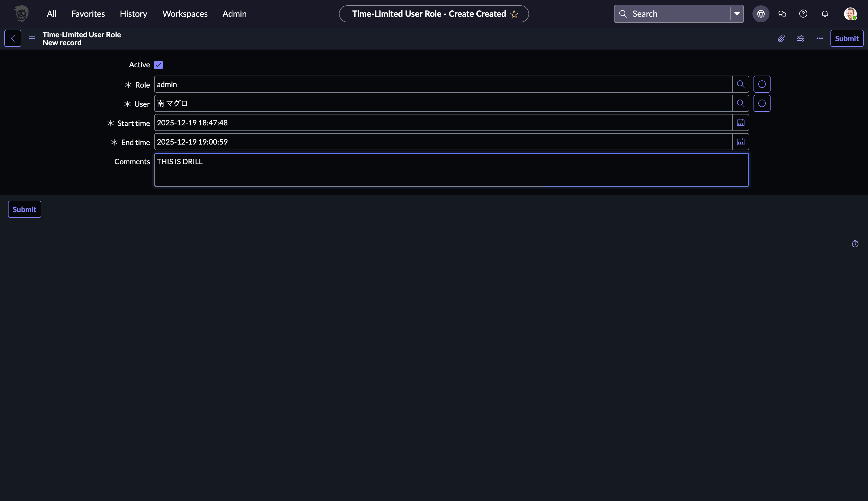Click the response time stopwatch icon
Screen dimensions: 868x501
pos(855,244)
